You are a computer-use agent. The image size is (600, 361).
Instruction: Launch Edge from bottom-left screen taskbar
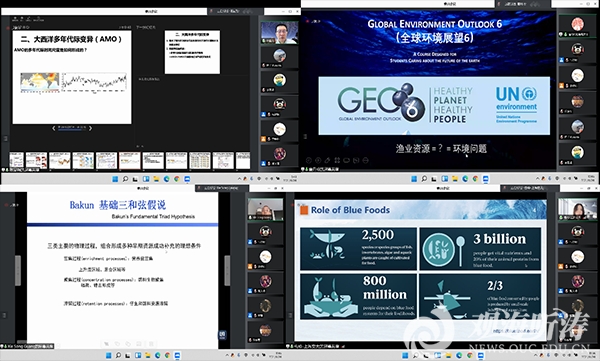(158, 356)
